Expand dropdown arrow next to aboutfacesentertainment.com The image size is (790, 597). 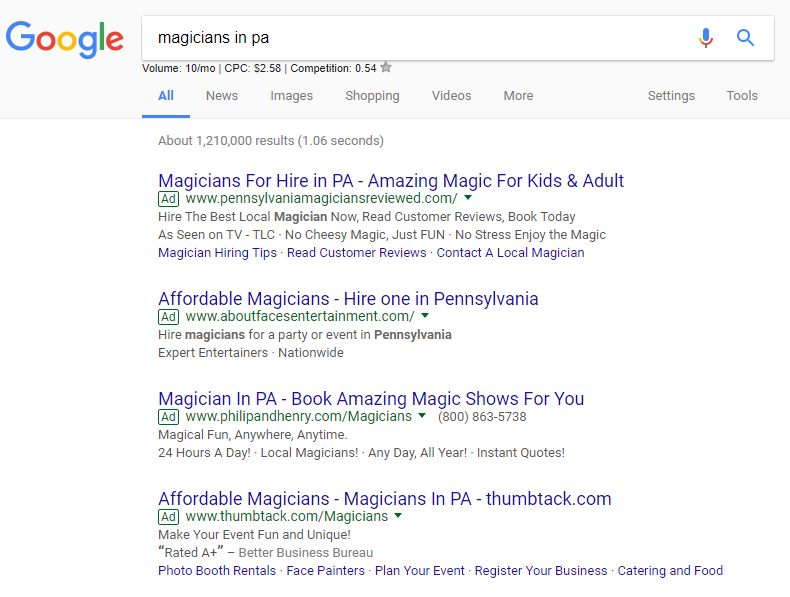(425, 315)
